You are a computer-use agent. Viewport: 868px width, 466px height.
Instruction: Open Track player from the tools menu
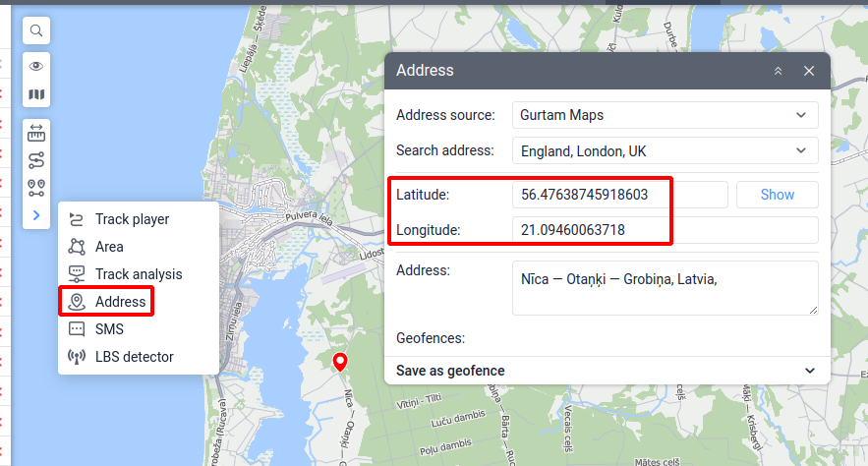tap(131, 219)
